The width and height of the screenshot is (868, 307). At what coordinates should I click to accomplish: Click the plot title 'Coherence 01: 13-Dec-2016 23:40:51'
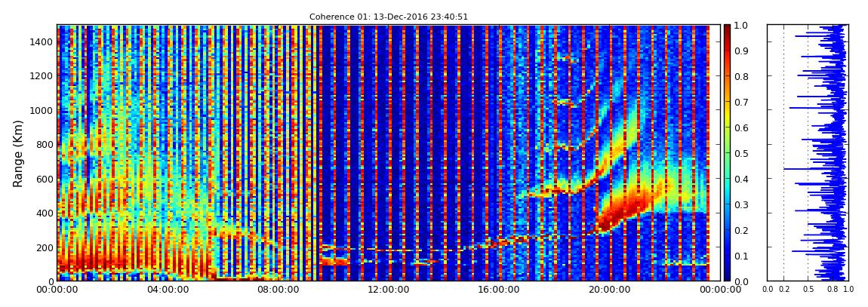tap(388, 17)
